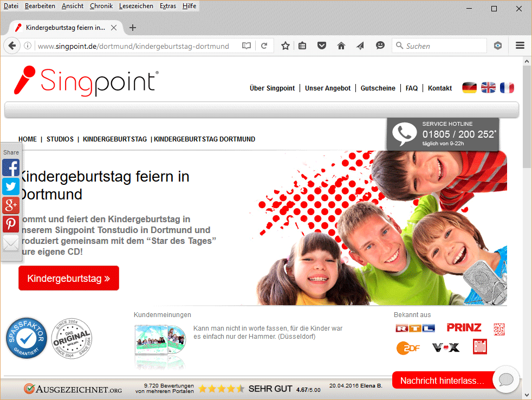Click the scrollbar up arrow

pyautogui.click(x=527, y=61)
